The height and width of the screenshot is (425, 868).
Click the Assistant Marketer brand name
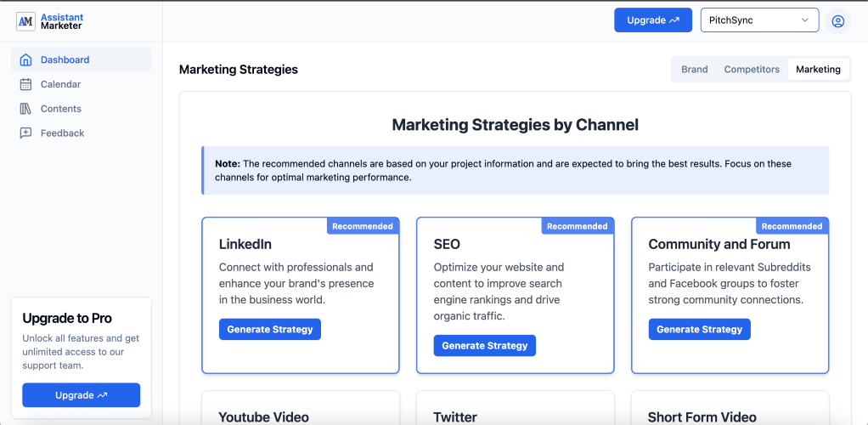62,21
